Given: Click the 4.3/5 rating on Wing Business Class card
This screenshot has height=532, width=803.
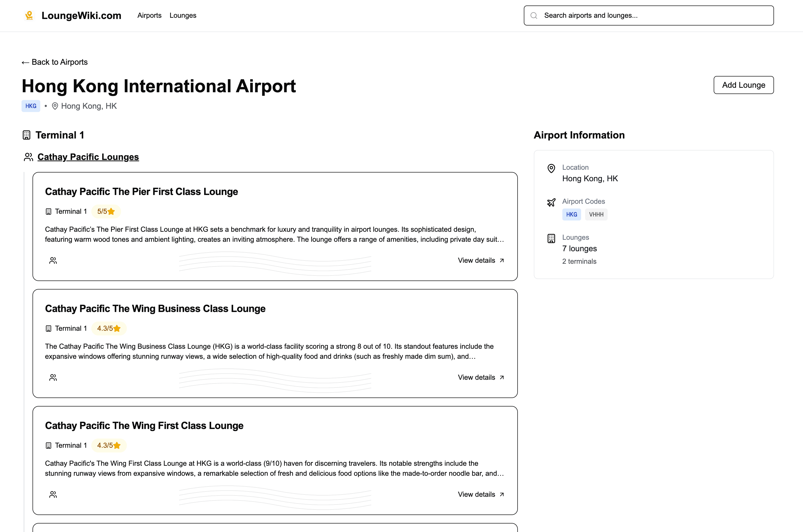Looking at the screenshot, I should pos(109,328).
